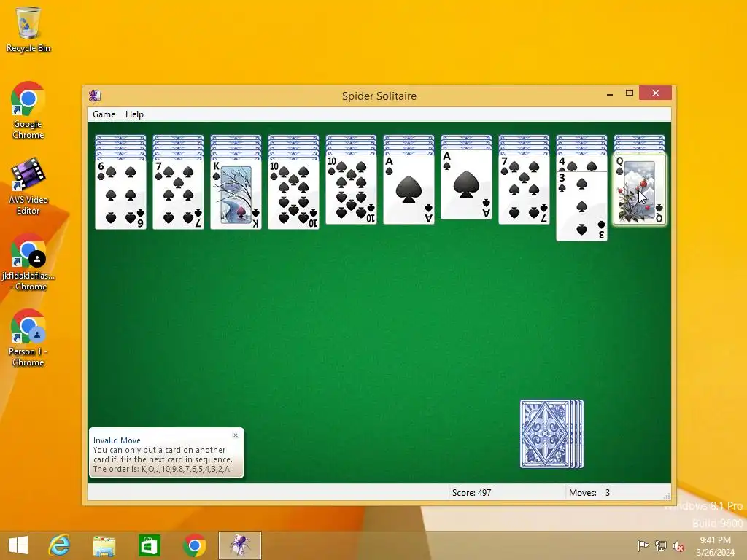Open Chrome from the taskbar
Viewport: 747px width, 560px height.
click(x=194, y=545)
